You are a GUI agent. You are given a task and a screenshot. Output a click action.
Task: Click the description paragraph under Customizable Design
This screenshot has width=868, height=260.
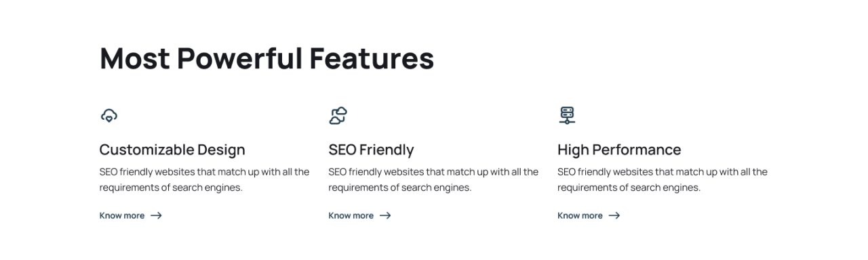click(204, 179)
